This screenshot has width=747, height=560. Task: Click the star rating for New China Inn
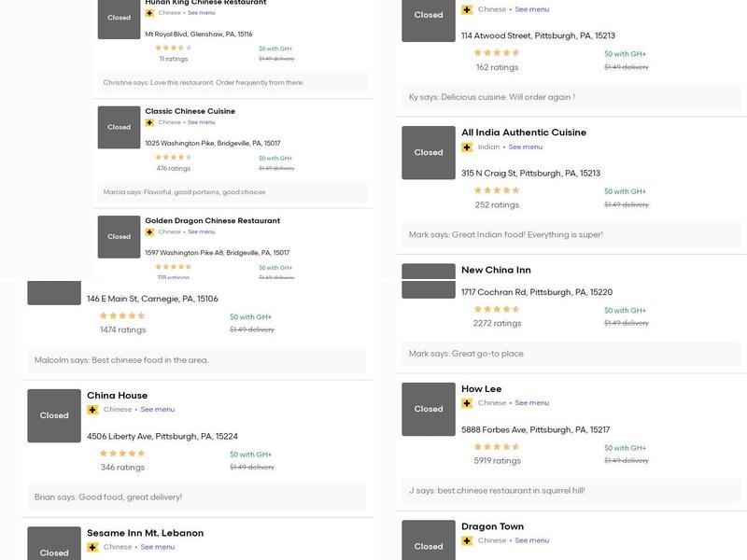tap(497, 310)
